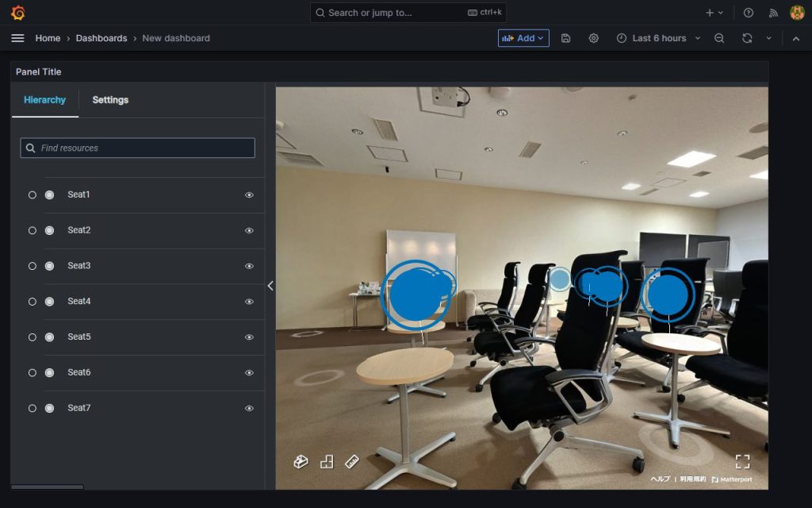Click the Find resources input

point(137,148)
